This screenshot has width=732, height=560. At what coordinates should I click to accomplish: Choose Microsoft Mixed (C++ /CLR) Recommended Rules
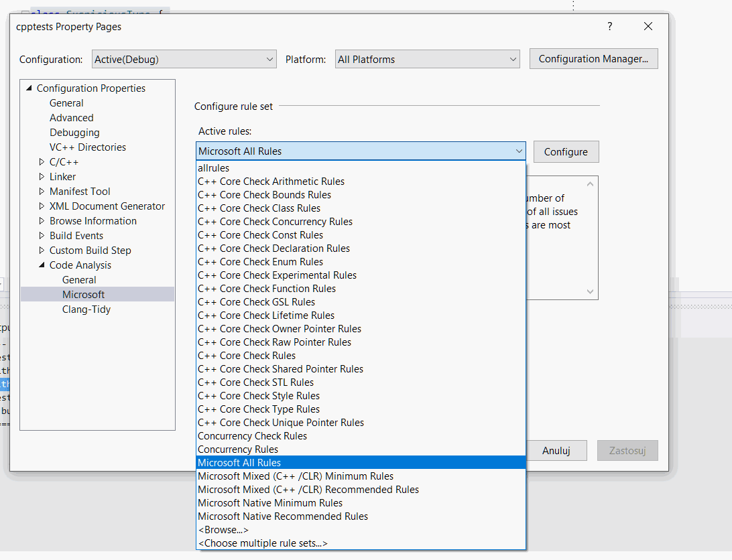coord(361,490)
